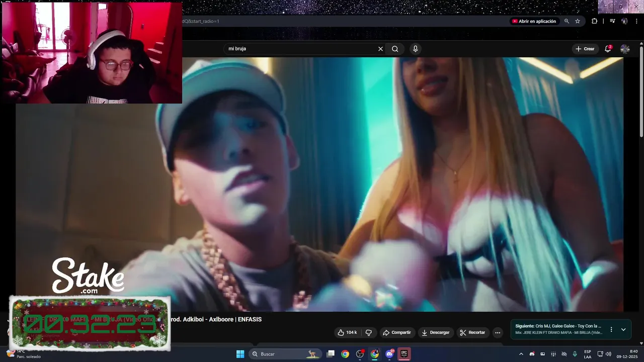
Task: Open OBS Studio from the taskbar
Action: (360, 354)
